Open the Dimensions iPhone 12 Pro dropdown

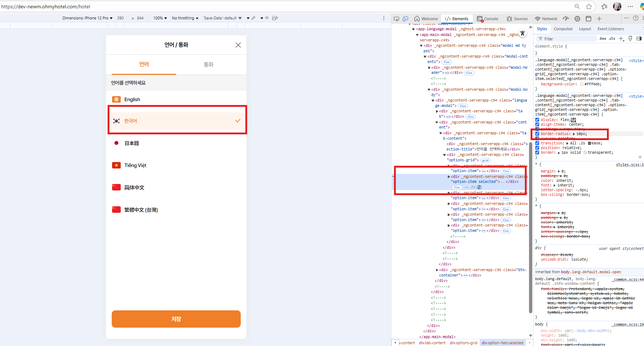[x=88, y=18]
